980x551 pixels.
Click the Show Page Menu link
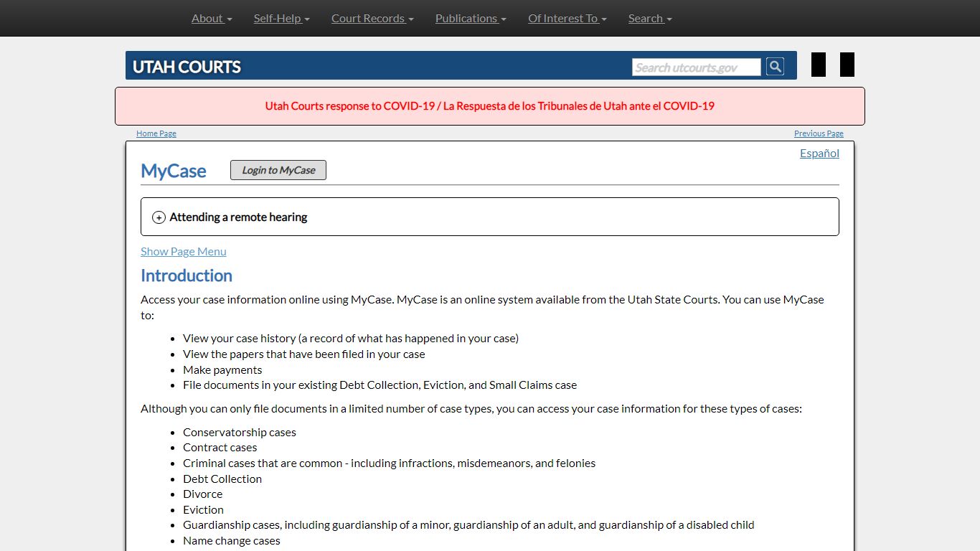point(183,251)
